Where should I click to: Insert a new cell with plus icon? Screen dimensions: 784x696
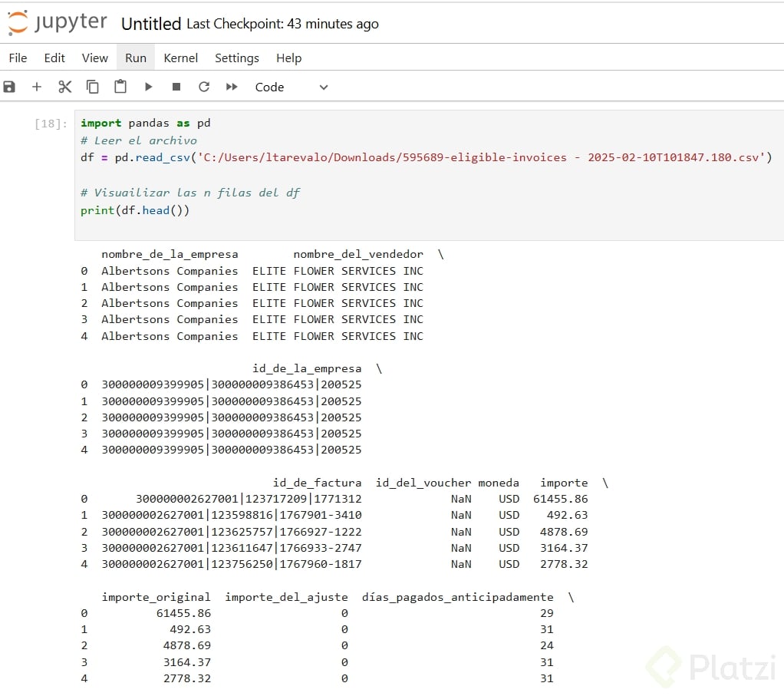pos(37,87)
